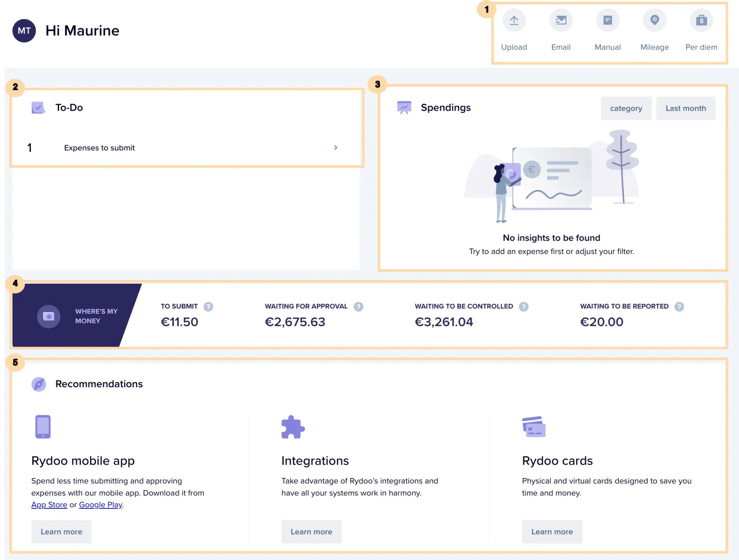Open the category filter in Spendings
The height and width of the screenshot is (560, 739).
pos(626,108)
